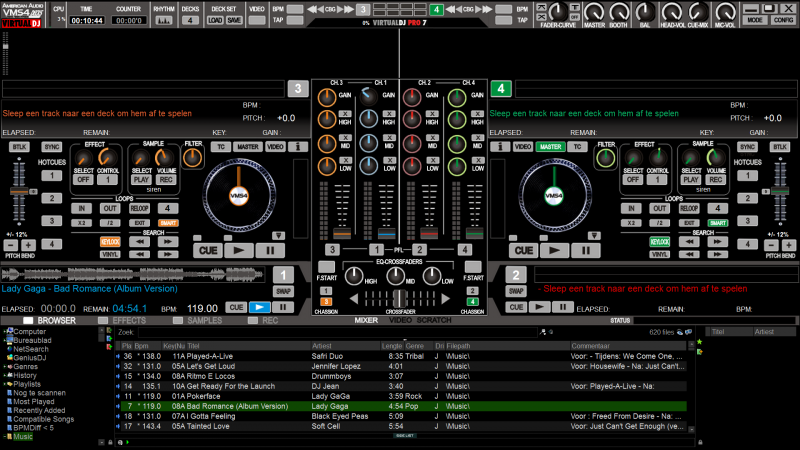This screenshot has height=450, width=800.
Task: Toggle KEYLOCK on deck 3
Action: [110, 242]
